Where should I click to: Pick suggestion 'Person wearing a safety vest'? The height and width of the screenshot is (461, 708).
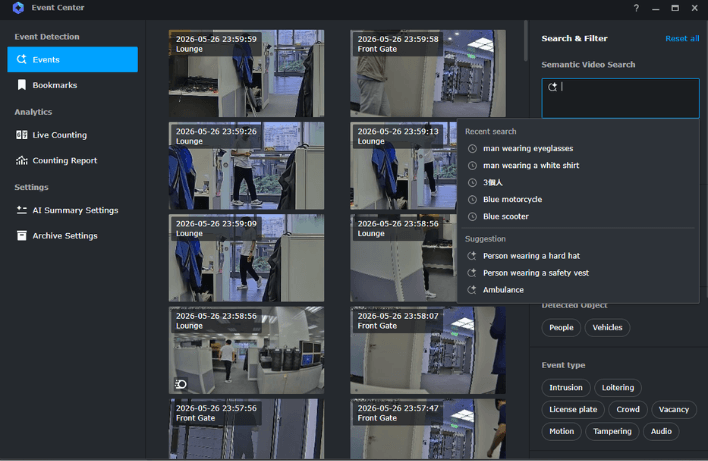[578, 273]
